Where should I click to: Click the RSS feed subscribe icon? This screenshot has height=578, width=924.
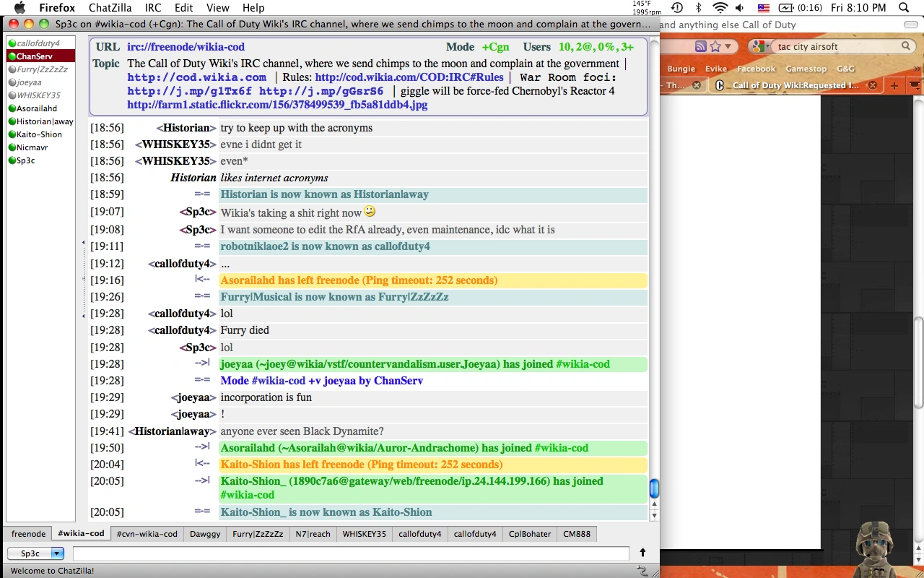click(700, 46)
